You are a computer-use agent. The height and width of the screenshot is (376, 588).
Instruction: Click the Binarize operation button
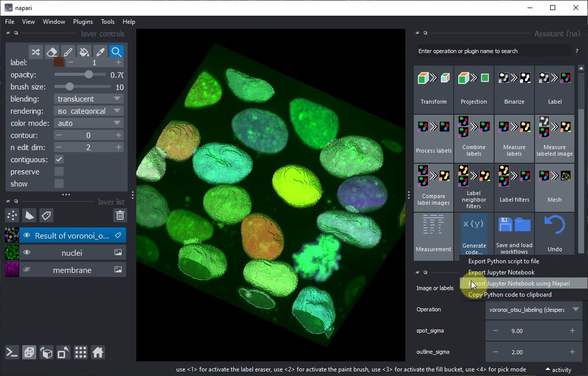click(x=514, y=89)
